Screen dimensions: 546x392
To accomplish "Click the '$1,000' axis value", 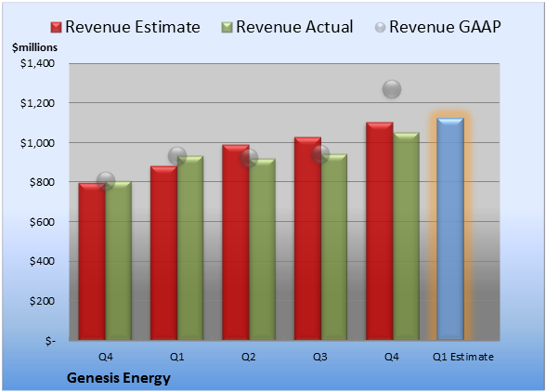I will [x=37, y=143].
